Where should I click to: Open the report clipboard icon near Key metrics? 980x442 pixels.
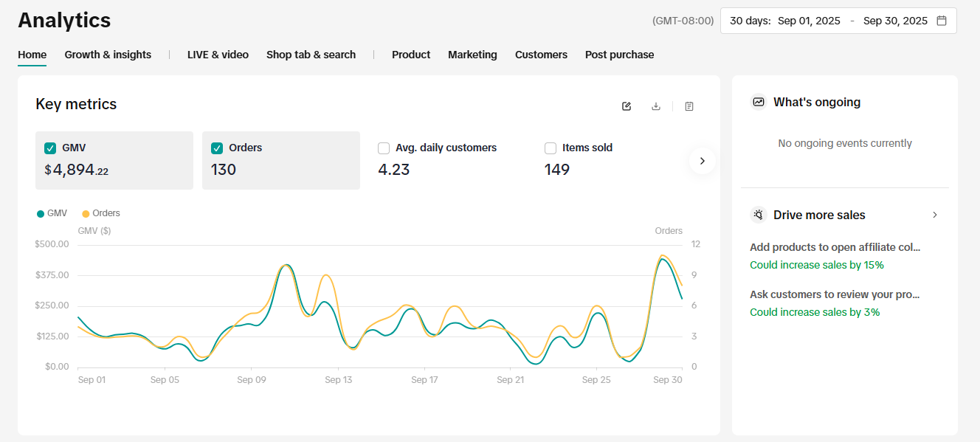689,106
